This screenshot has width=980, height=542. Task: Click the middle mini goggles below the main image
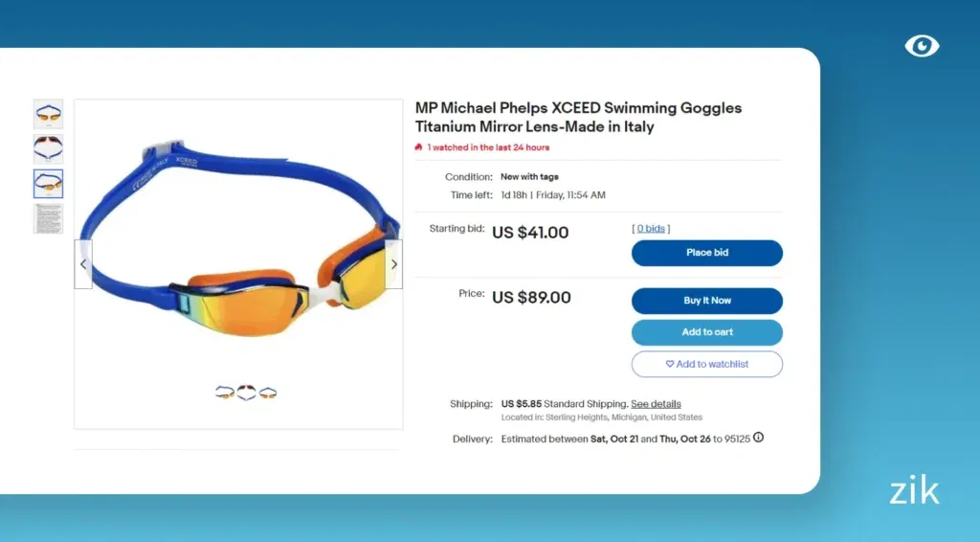(x=246, y=393)
